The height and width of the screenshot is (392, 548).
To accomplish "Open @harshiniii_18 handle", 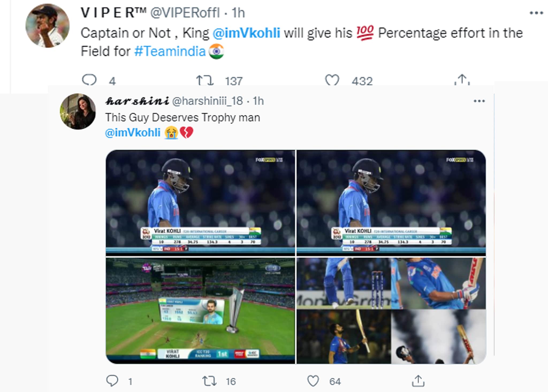I will coord(207,101).
